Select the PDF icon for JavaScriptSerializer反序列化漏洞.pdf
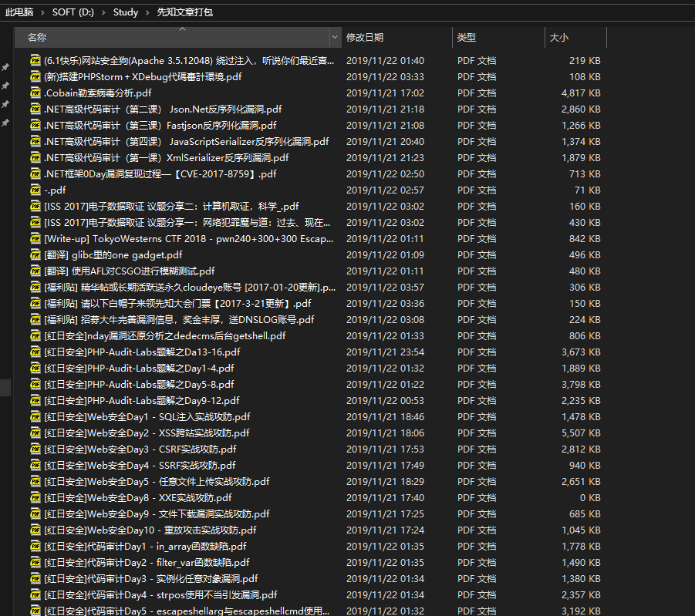Screen dimensions: 695x616 (x=35, y=141)
